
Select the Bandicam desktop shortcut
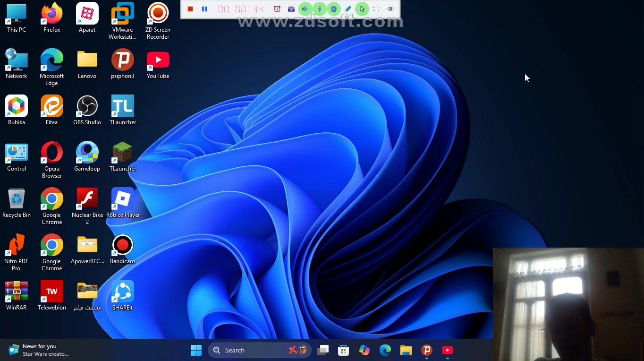pyautogui.click(x=123, y=249)
